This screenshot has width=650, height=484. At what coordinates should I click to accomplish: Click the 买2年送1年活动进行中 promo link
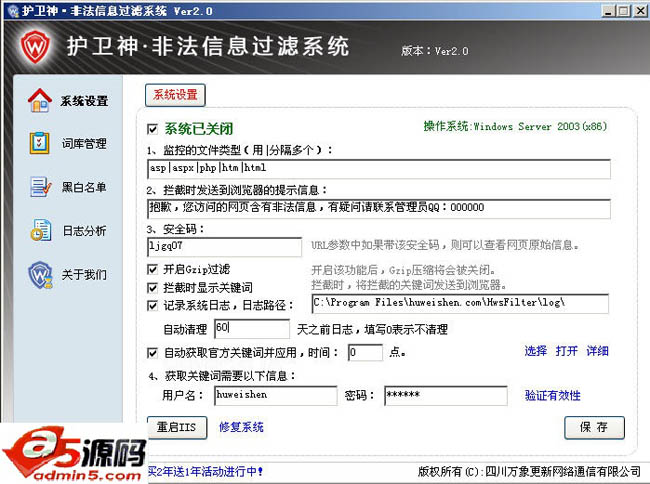pos(206,472)
